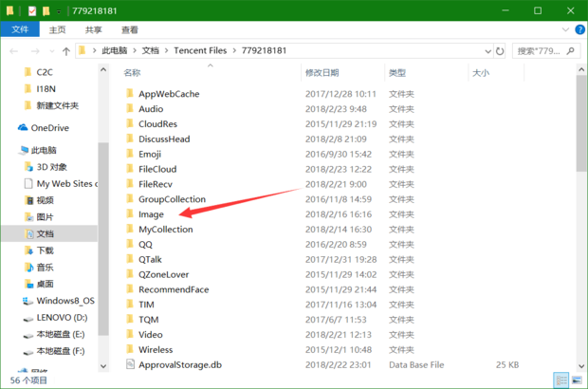
Task: Select the MyCollection folder icon
Action: pyautogui.click(x=130, y=229)
